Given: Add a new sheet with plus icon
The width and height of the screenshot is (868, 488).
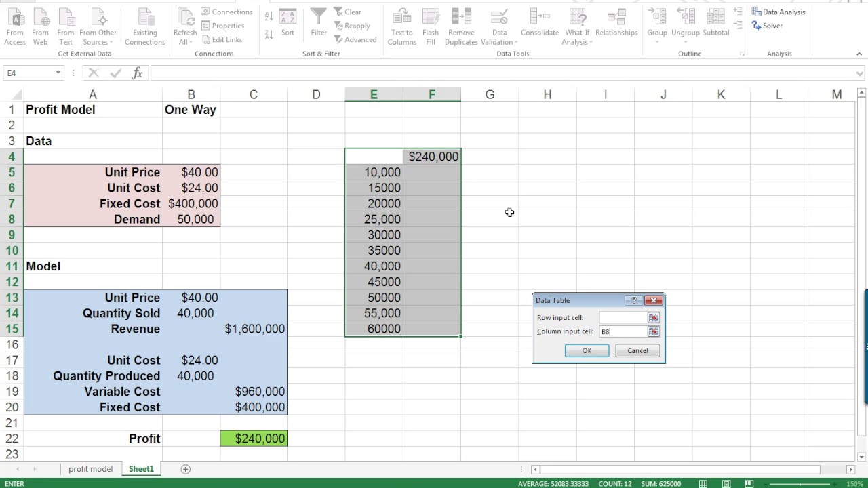Looking at the screenshot, I should click(185, 469).
